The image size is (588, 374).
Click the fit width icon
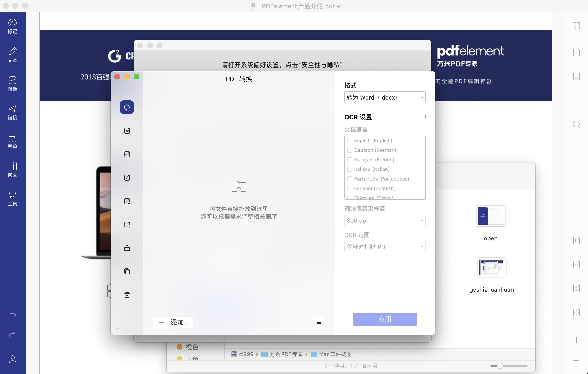point(576,265)
